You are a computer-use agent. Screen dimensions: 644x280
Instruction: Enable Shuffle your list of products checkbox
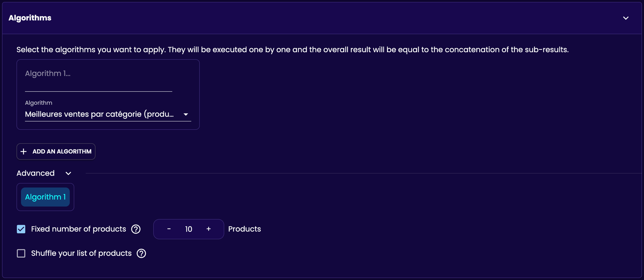pyautogui.click(x=21, y=253)
